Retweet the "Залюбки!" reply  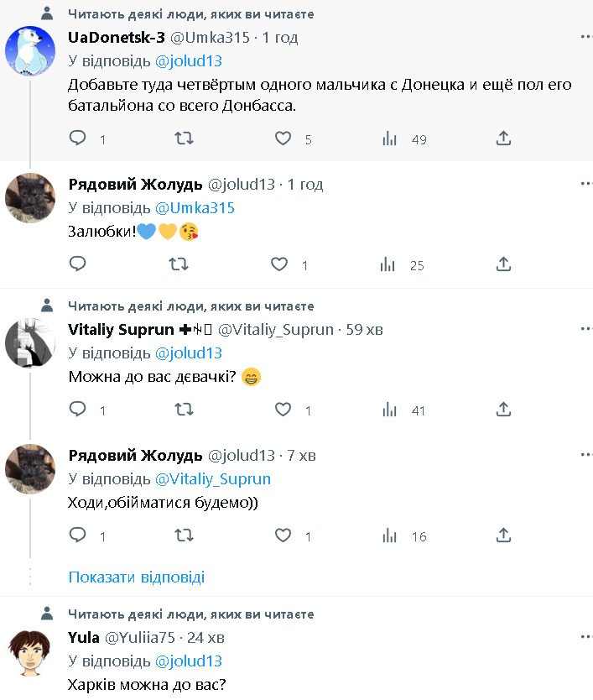(178, 264)
